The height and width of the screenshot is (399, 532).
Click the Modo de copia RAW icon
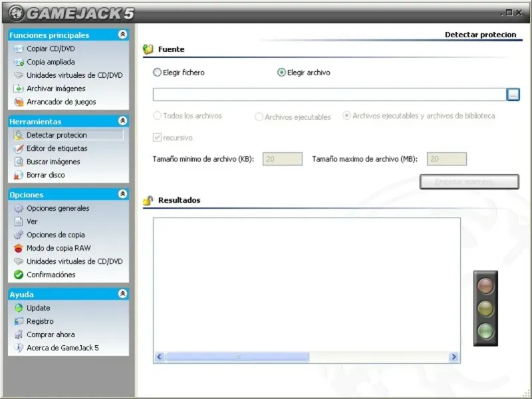(x=19, y=248)
